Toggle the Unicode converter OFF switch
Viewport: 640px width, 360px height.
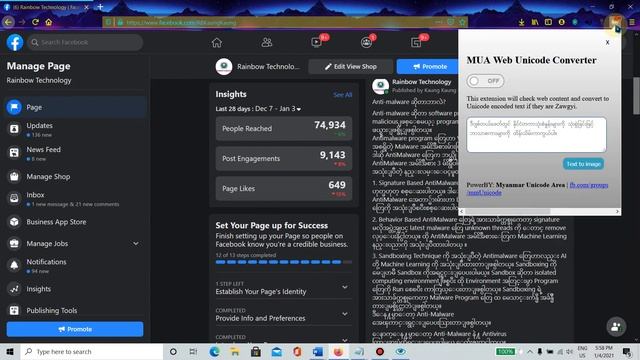(x=485, y=81)
